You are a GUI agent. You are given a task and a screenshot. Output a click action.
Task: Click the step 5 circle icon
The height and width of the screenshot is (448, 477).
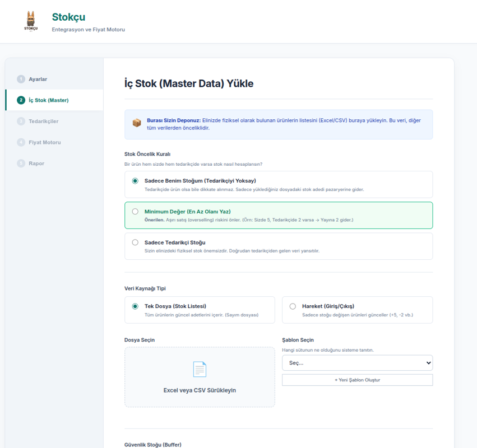click(x=21, y=164)
